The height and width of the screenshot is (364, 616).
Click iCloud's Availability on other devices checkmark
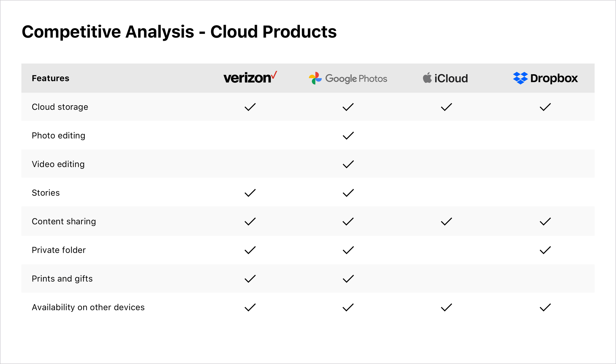(x=446, y=307)
